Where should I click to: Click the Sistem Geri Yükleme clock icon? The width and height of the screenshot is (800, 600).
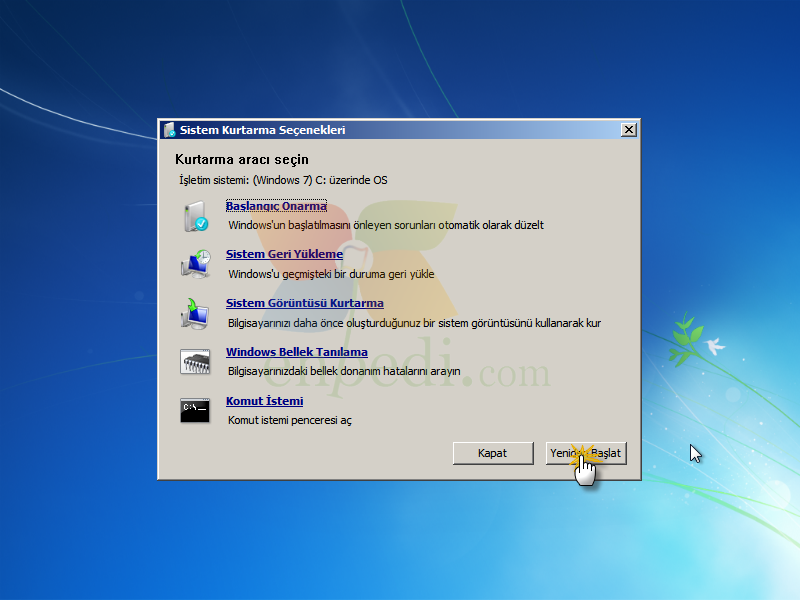click(195, 264)
